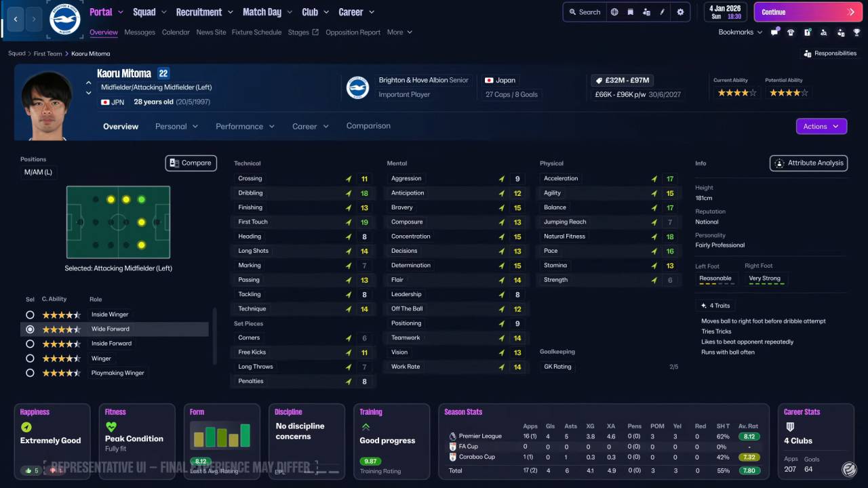
Task: Click the Potential Ability star rating
Action: point(788,93)
